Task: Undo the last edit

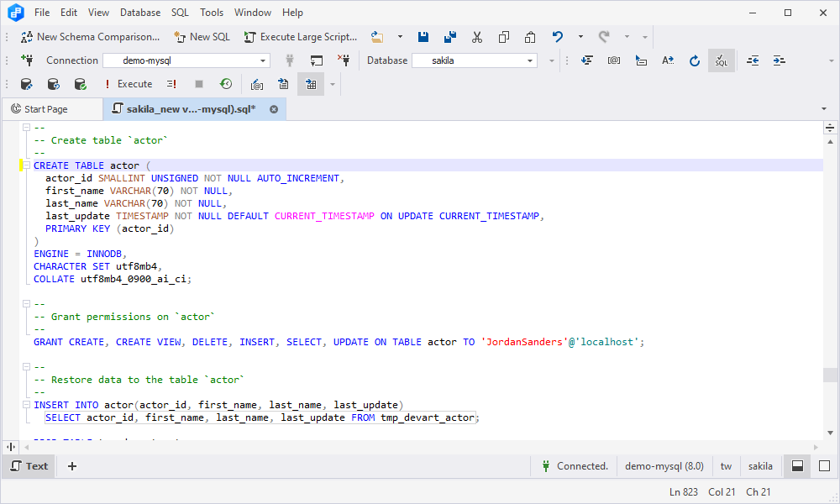Action: [558, 36]
